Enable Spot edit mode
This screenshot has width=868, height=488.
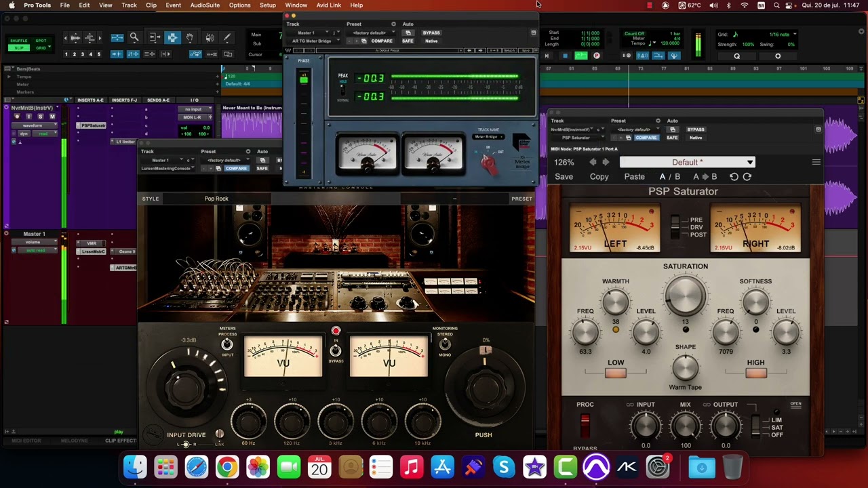click(x=41, y=41)
